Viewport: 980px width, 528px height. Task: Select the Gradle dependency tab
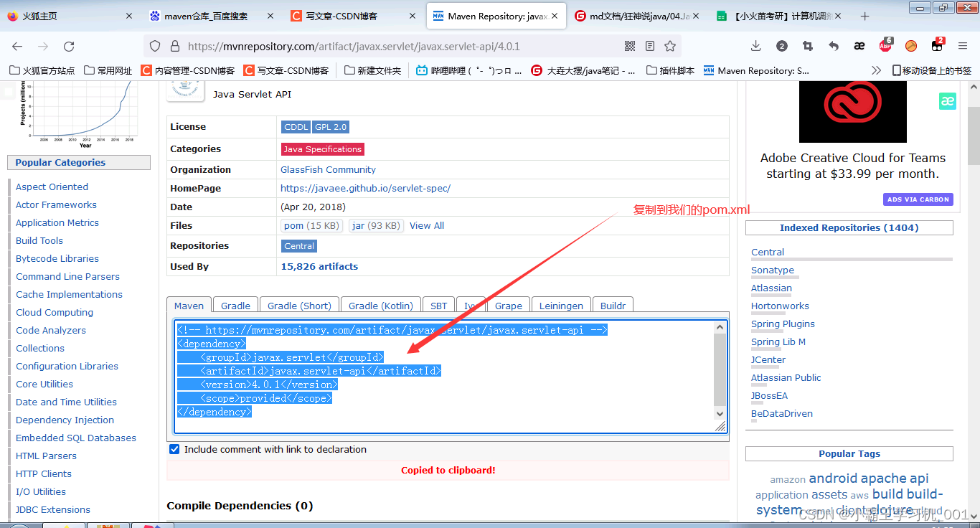pyautogui.click(x=235, y=306)
